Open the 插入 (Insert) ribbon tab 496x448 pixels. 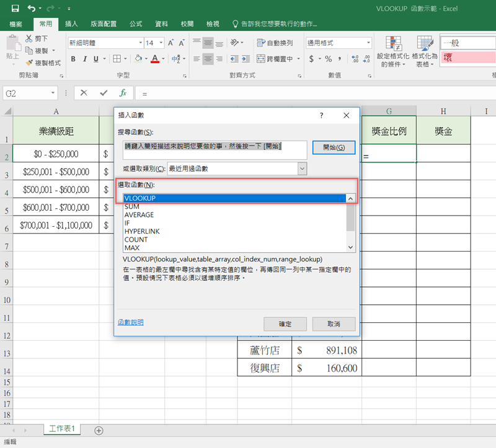tap(71, 24)
